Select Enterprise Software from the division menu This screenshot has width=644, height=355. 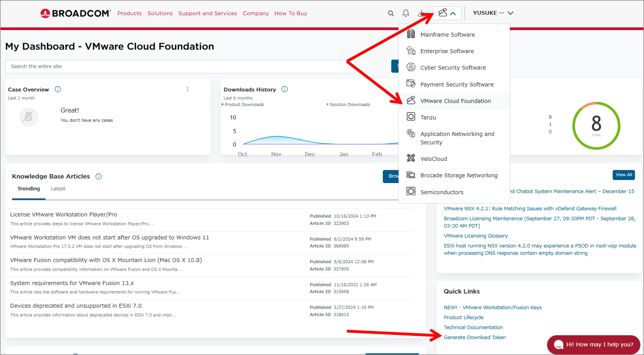click(454, 51)
